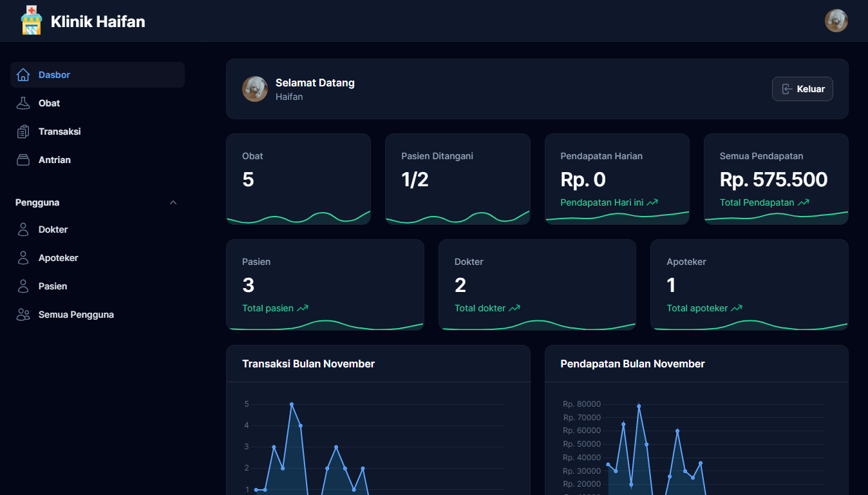Click the Pasien person icon in sidebar
This screenshot has width=868, height=495.
[x=23, y=286]
